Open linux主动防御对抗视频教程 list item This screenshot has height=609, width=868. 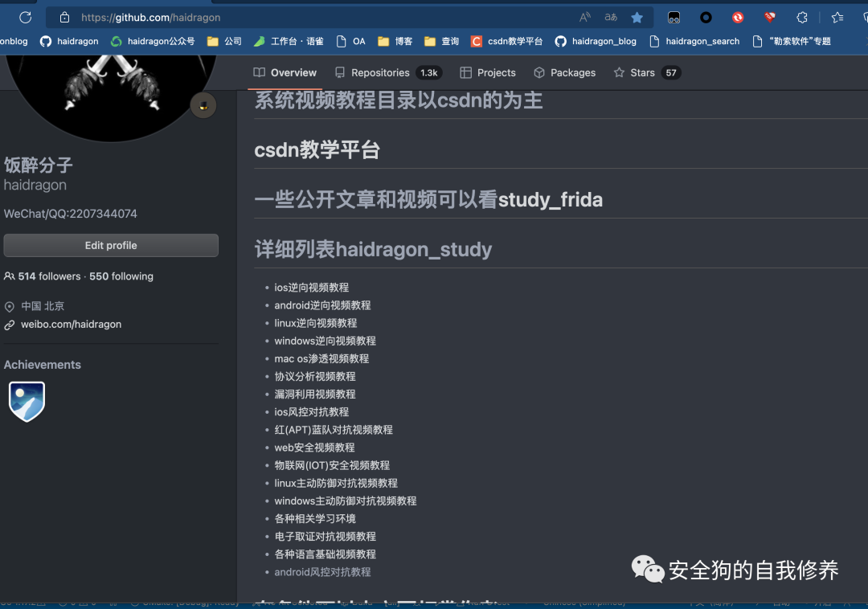pyautogui.click(x=336, y=483)
